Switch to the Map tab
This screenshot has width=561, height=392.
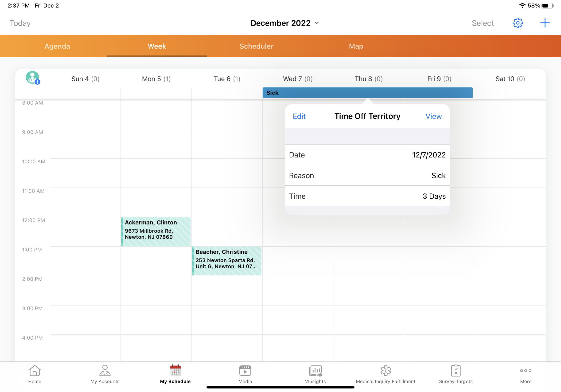356,46
